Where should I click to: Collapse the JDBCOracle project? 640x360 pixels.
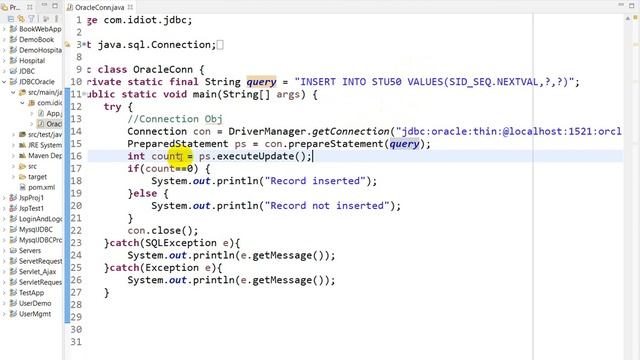click(x=4, y=82)
